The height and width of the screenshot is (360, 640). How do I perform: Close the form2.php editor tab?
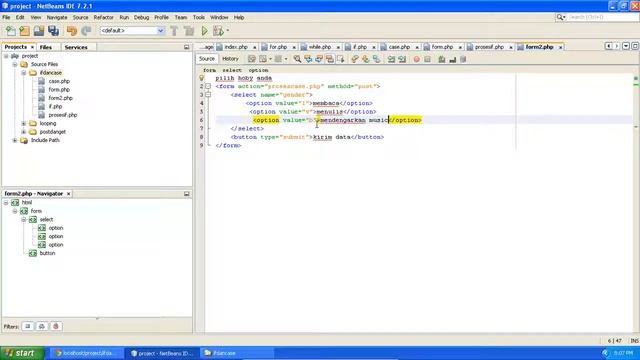(x=560, y=47)
